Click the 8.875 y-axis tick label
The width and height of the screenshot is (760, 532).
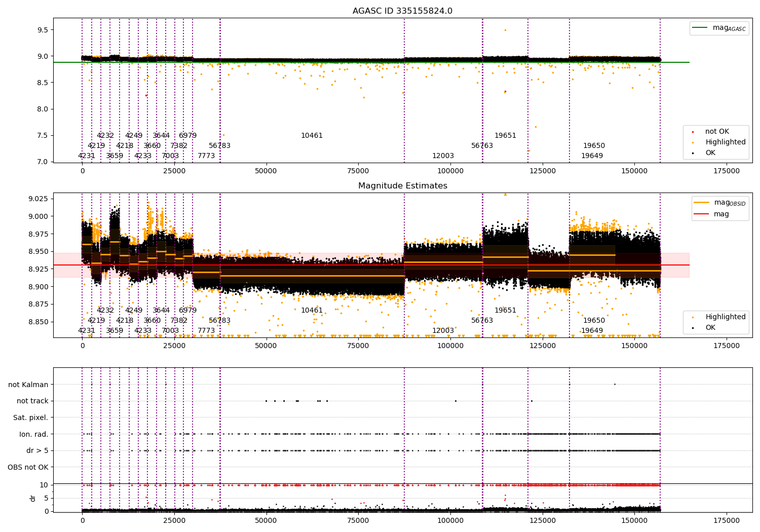tap(39, 304)
